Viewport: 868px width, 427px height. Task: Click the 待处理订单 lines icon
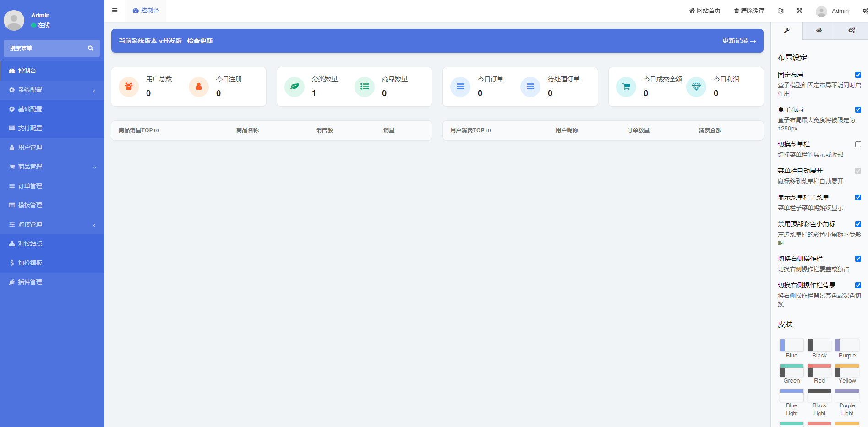[530, 86]
